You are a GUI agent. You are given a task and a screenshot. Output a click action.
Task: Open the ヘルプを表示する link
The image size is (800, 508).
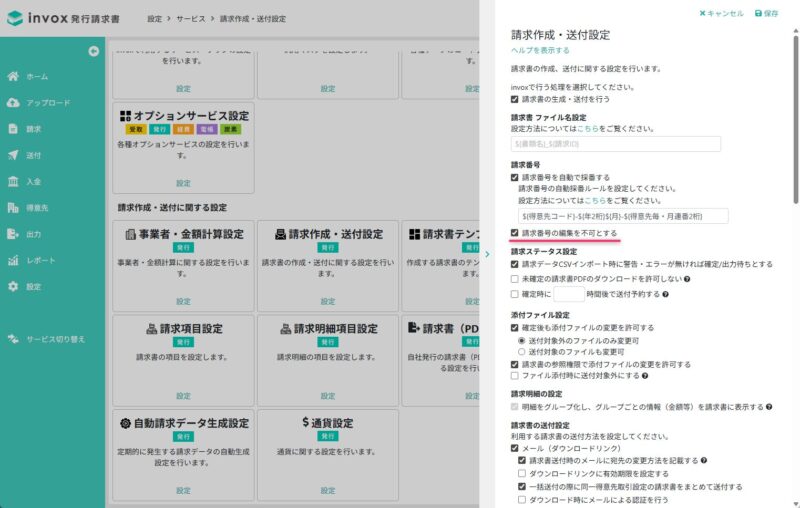(540, 50)
